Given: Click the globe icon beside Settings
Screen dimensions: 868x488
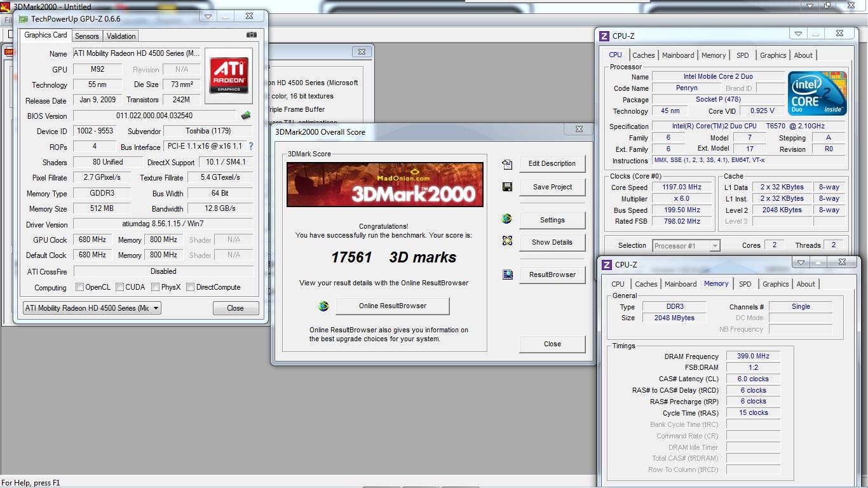Looking at the screenshot, I should [506, 219].
